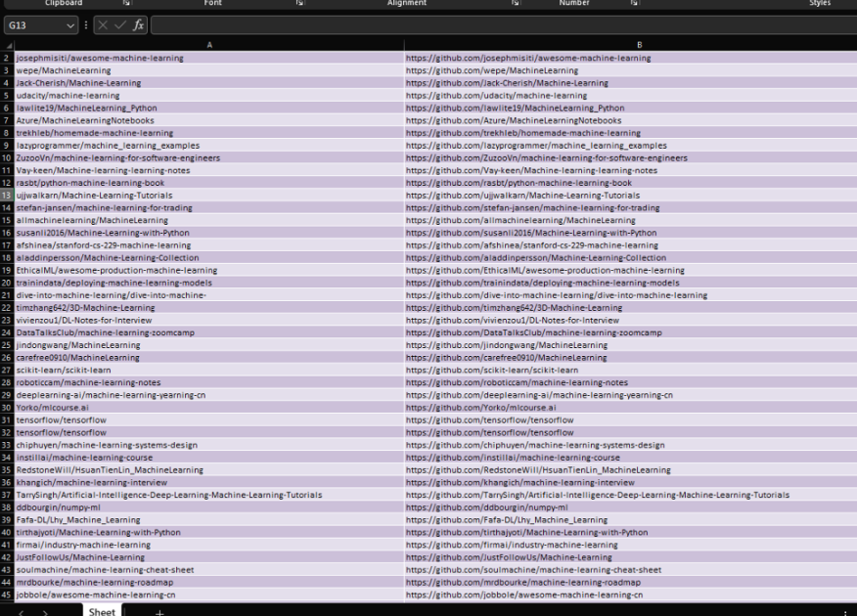Select cell afshinea/stanford-cs-229-machine-learning in column A

(x=209, y=245)
